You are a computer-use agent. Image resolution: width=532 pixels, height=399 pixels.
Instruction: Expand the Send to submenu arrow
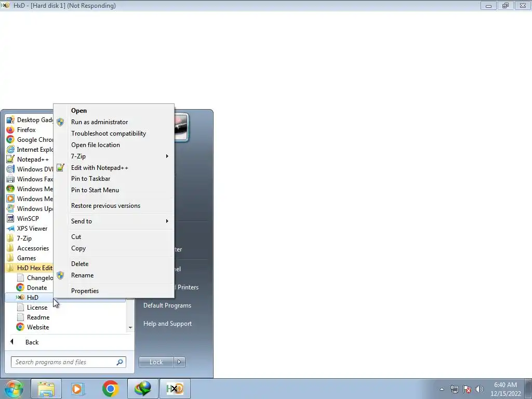[167, 221]
